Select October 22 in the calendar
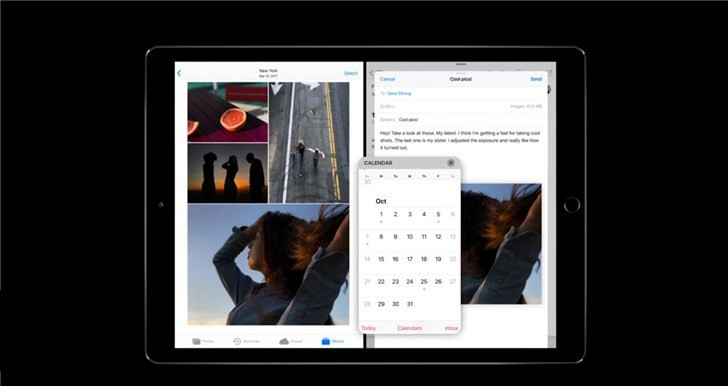Image resolution: width=728 pixels, height=386 pixels. (381, 281)
